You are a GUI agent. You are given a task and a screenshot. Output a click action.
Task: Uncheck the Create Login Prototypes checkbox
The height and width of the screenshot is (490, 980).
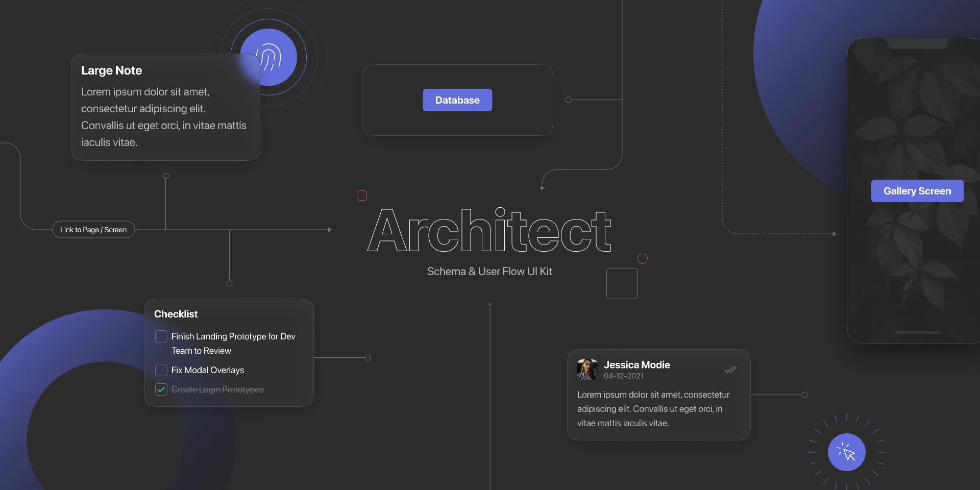(161, 389)
